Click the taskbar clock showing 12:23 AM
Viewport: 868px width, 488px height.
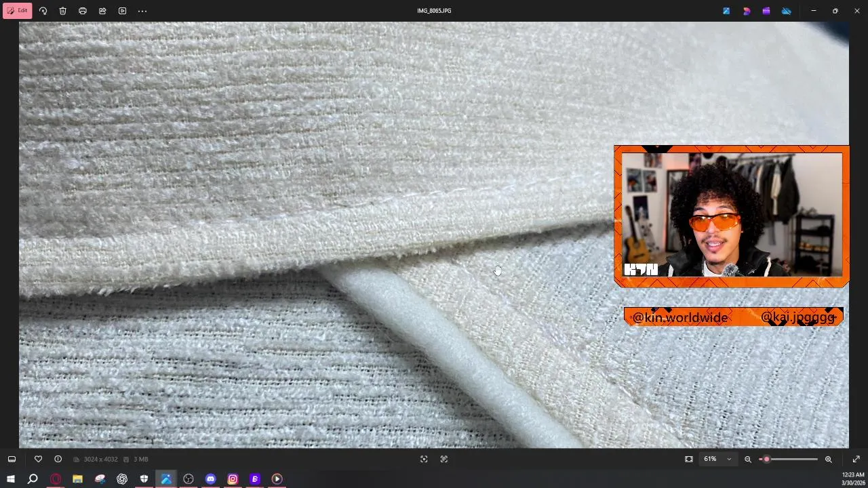(853, 479)
